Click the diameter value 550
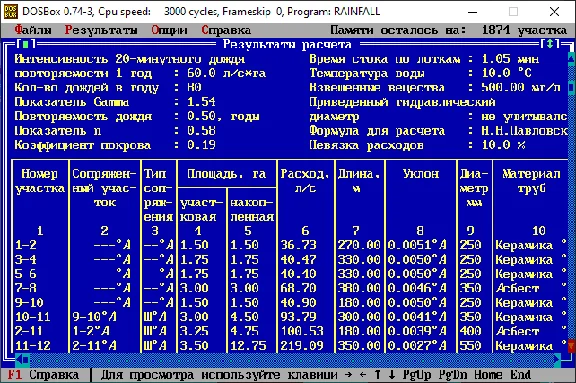The image size is (576, 383). point(470,346)
